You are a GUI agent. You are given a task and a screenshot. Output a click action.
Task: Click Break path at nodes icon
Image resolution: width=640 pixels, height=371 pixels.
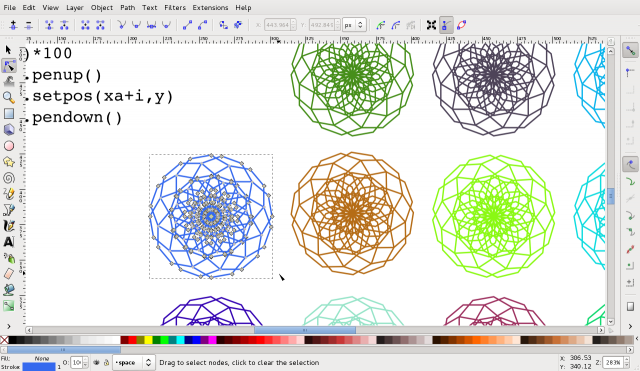(x=64, y=25)
